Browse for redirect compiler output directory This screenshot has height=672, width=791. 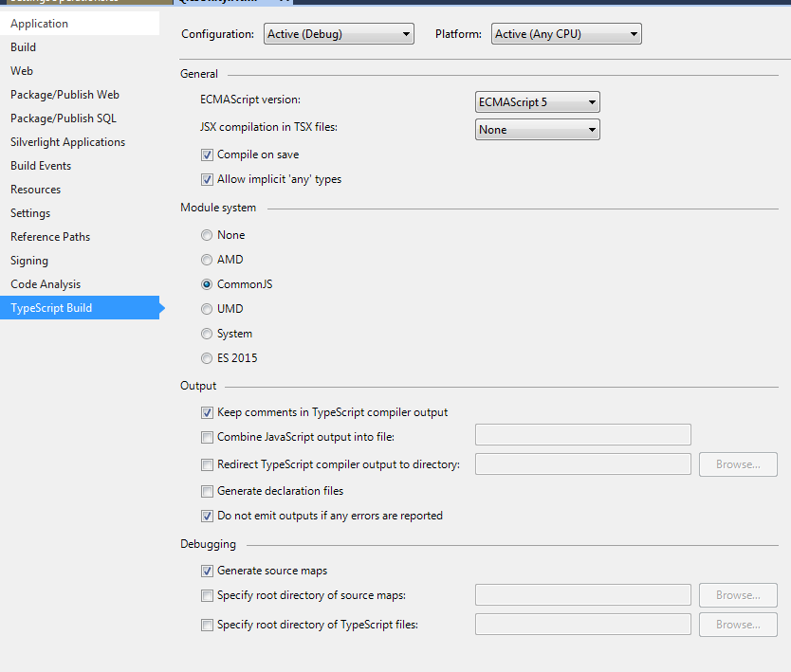(x=738, y=464)
